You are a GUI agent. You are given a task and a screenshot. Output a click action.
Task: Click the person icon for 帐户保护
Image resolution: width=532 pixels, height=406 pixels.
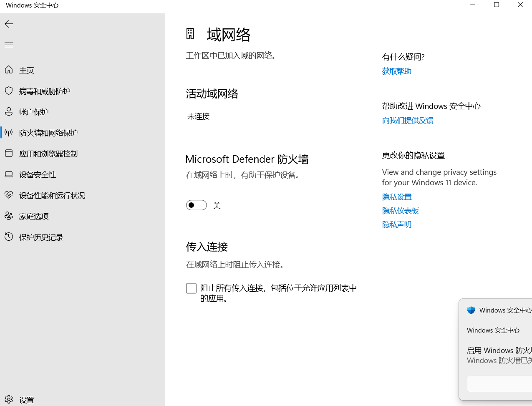(9, 111)
